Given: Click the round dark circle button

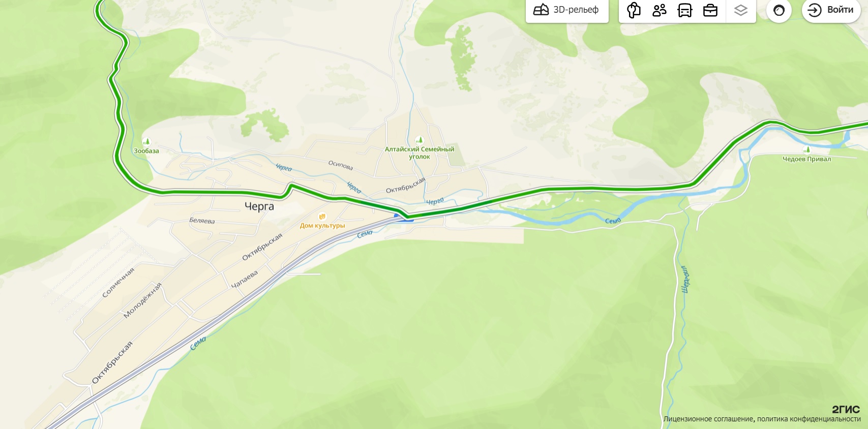Looking at the screenshot, I should pos(779,10).
